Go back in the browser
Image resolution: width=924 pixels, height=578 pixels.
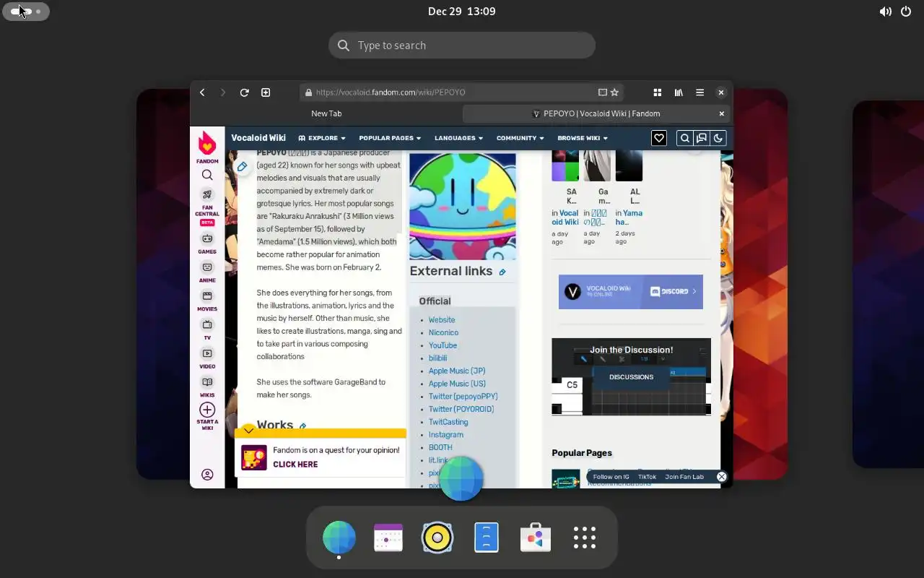(202, 92)
